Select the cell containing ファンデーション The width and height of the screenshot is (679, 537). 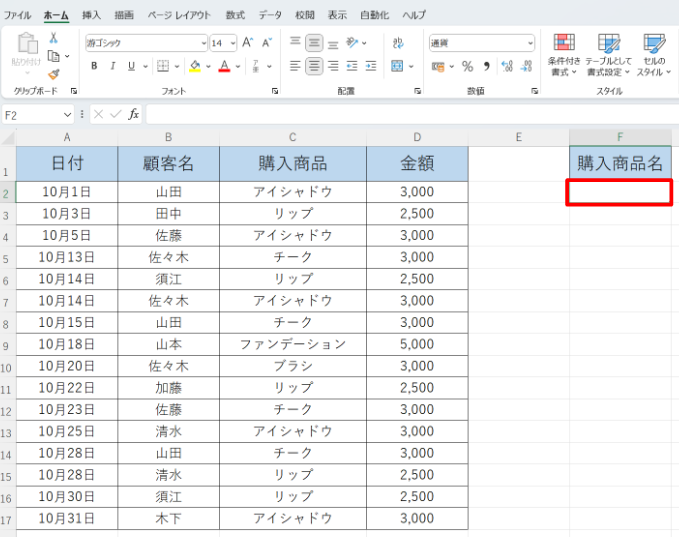tap(292, 344)
